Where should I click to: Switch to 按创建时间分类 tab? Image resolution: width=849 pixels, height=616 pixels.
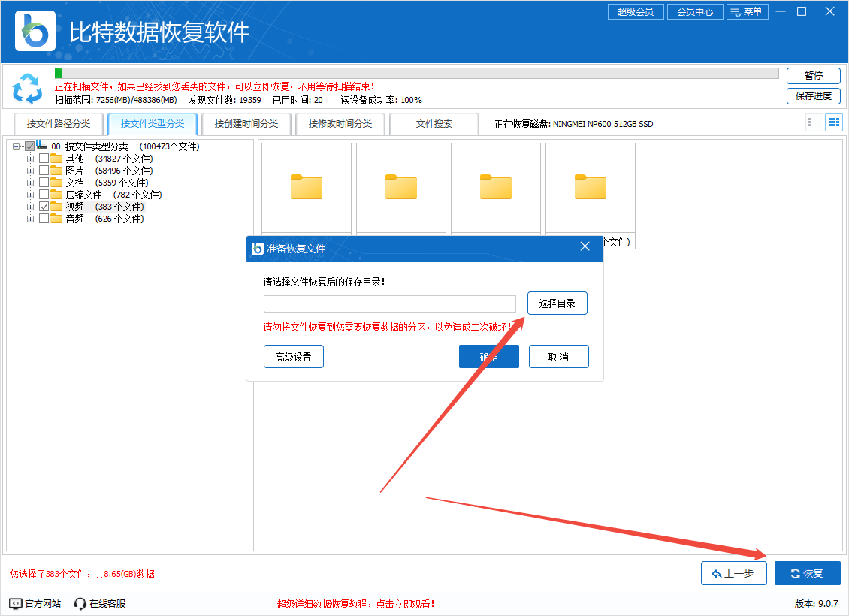click(x=246, y=124)
